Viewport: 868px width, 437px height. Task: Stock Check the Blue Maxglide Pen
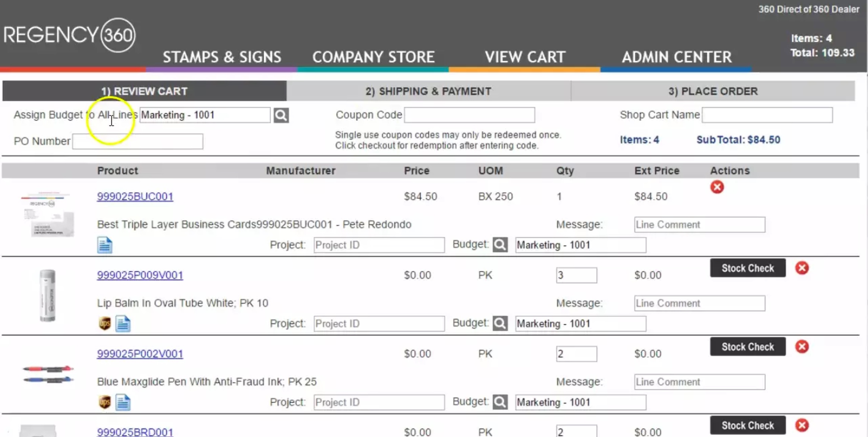tap(748, 347)
